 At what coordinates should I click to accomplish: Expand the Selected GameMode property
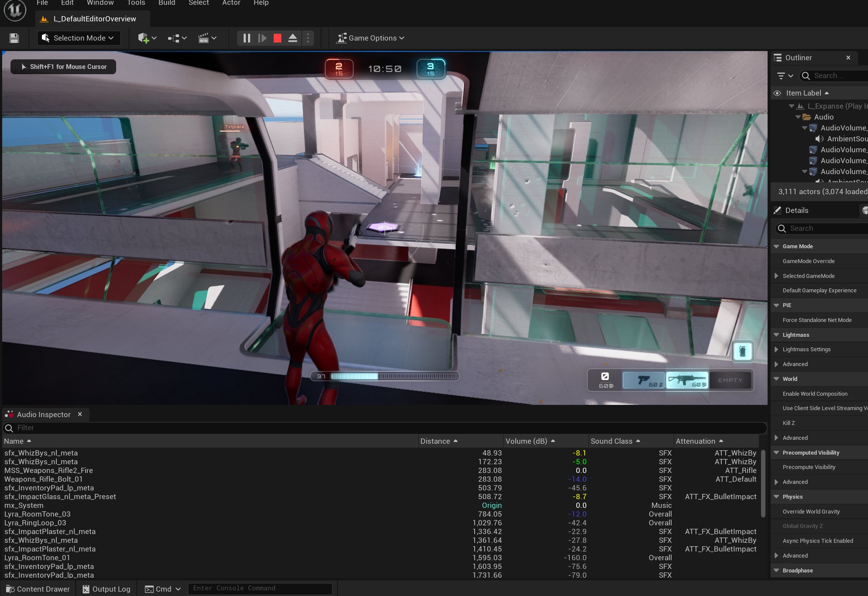tap(776, 276)
